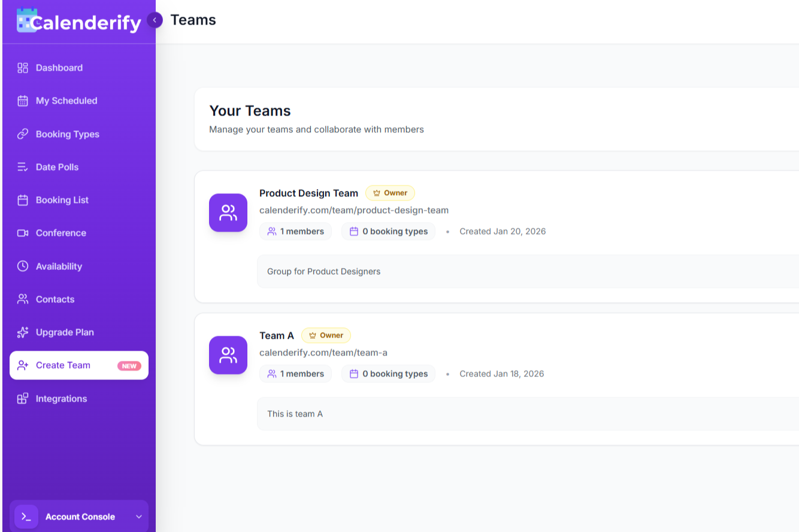Screen dimensions: 799x532
Task: Click the Team A avatar icon
Action: point(228,355)
